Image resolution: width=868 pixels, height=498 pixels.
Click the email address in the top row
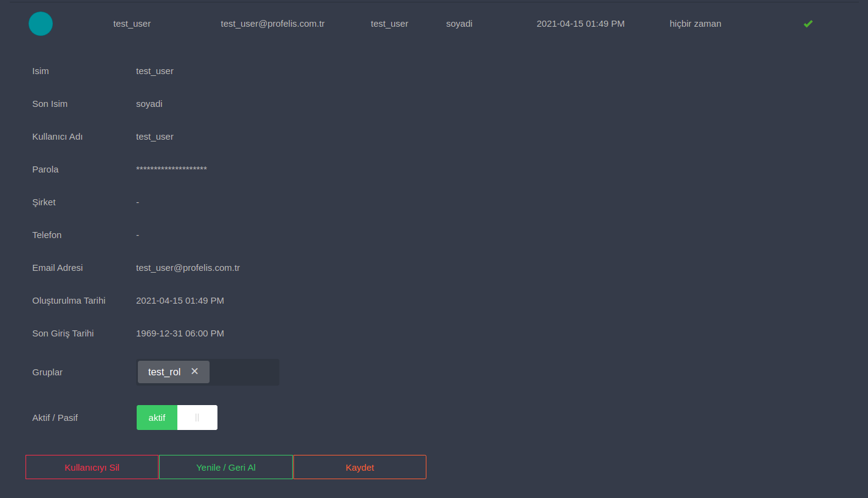[x=272, y=24]
